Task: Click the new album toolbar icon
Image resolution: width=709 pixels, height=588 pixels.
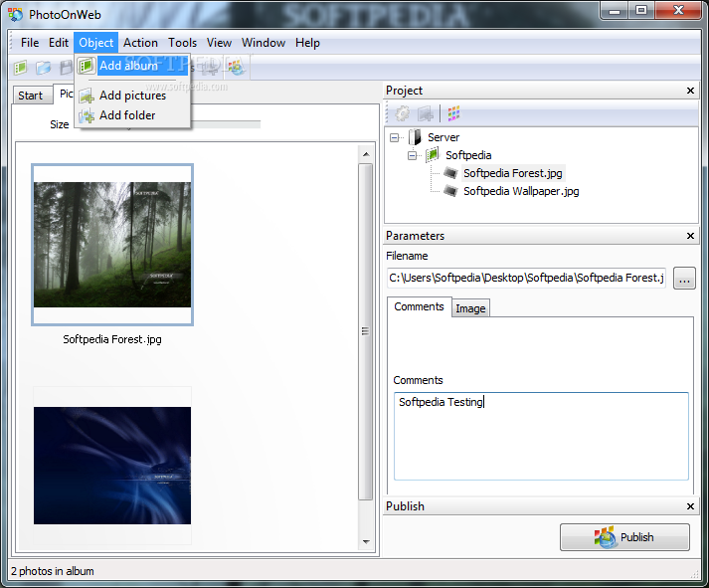Action: pos(20,68)
